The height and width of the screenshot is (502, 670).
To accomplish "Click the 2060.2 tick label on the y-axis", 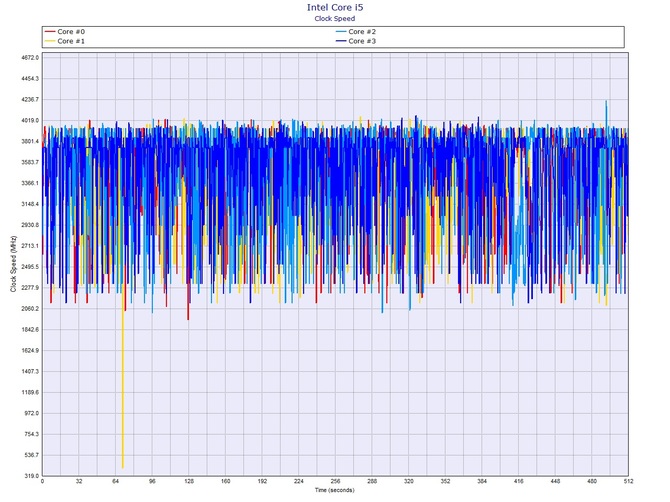I will [x=28, y=309].
